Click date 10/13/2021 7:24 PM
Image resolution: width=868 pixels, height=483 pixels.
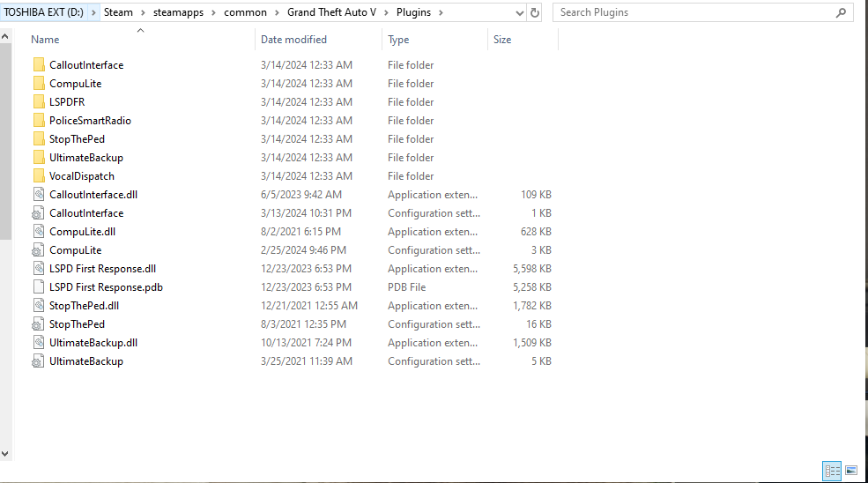306,343
